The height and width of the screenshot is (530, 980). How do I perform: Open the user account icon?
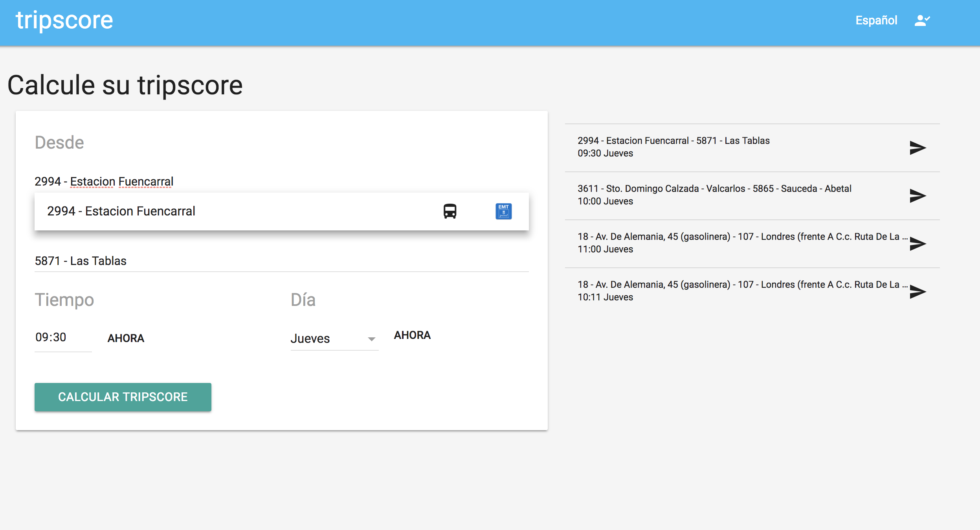[922, 20]
